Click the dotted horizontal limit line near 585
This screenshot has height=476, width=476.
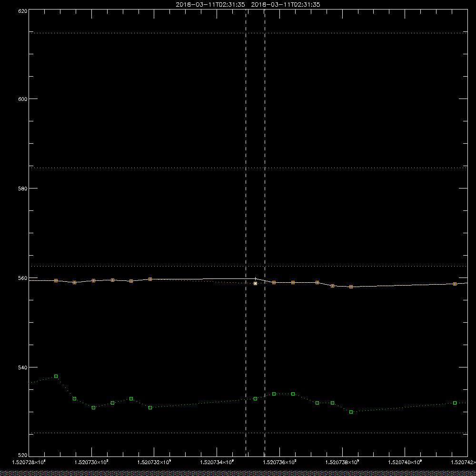coord(248,168)
